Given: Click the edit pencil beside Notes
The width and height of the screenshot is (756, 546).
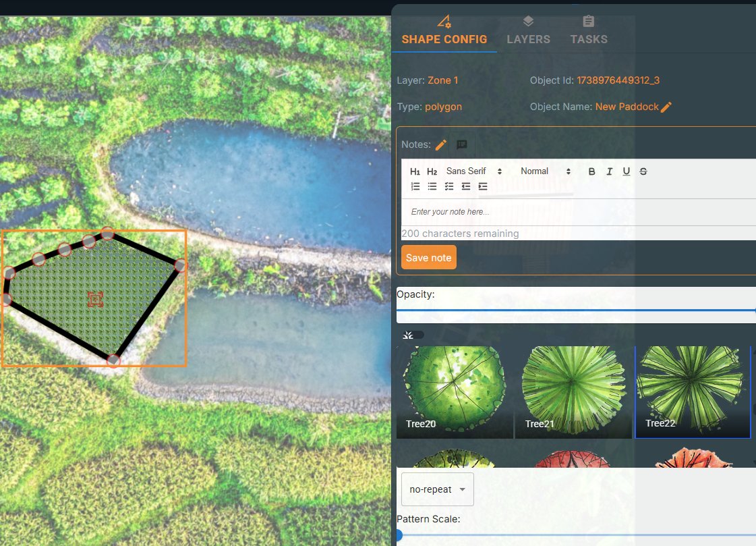Looking at the screenshot, I should click(x=441, y=145).
